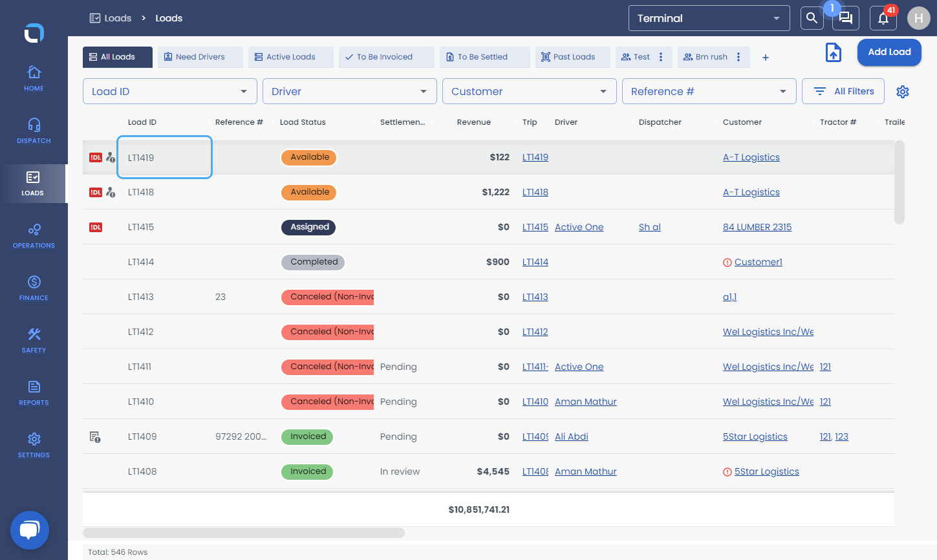Add a new view tab with plus
The width and height of the screenshot is (937, 560).
click(x=766, y=58)
